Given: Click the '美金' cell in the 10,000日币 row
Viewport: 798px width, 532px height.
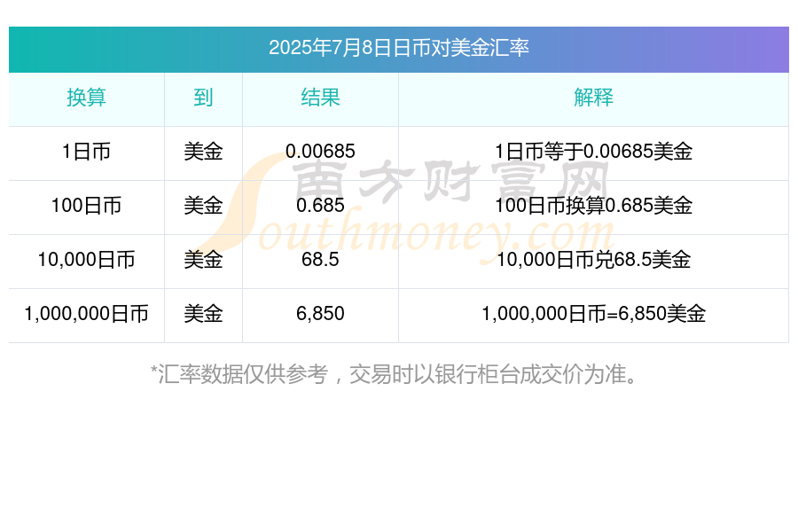Looking at the screenshot, I should click(x=203, y=260).
